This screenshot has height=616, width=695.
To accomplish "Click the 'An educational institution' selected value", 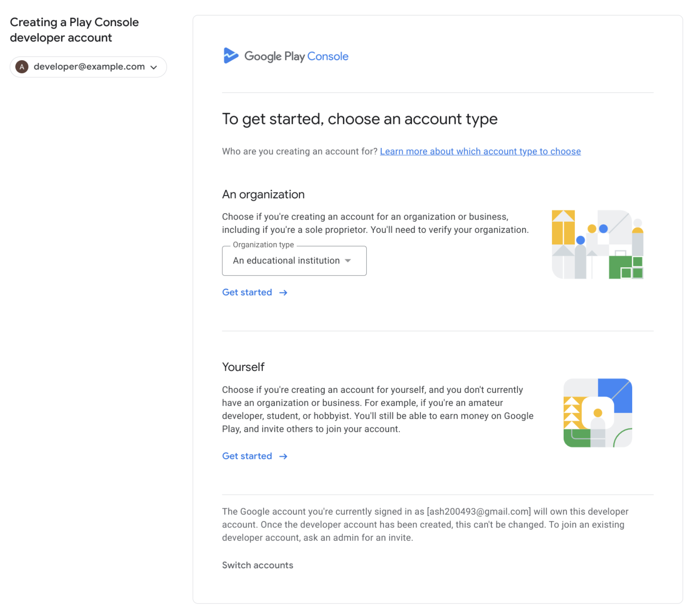I will [286, 261].
